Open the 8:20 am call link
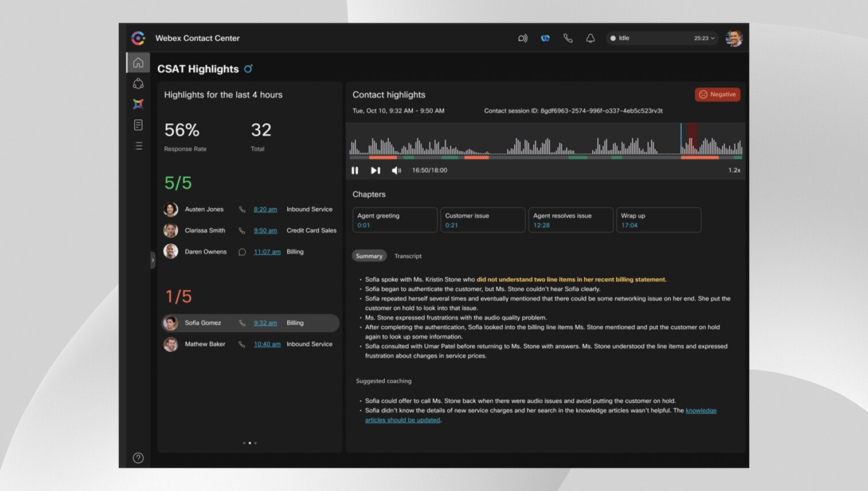The width and height of the screenshot is (868, 491). tap(265, 209)
